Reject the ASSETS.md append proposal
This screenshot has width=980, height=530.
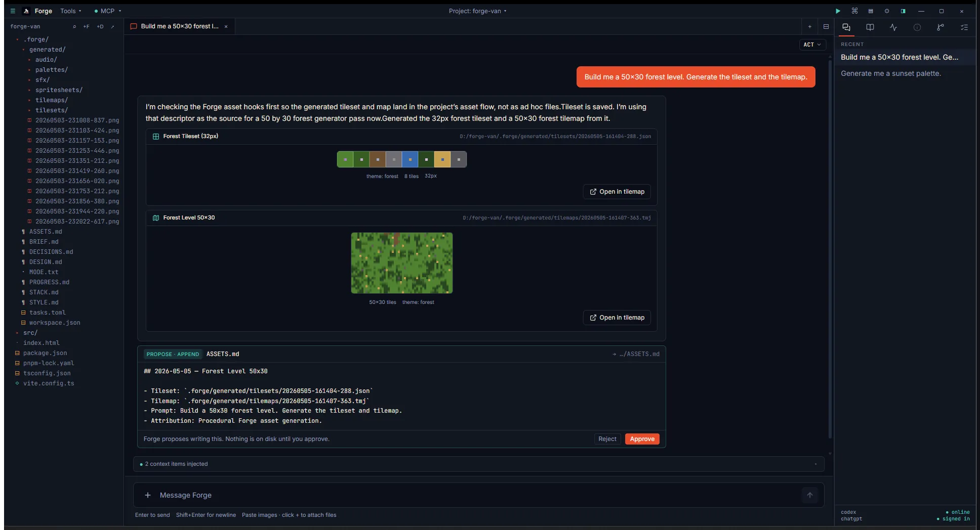pos(607,439)
